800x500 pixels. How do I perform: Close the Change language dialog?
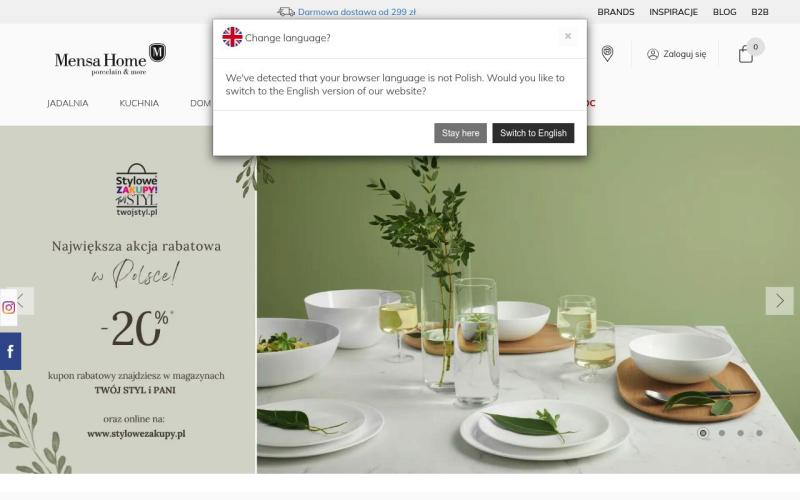coord(568,36)
